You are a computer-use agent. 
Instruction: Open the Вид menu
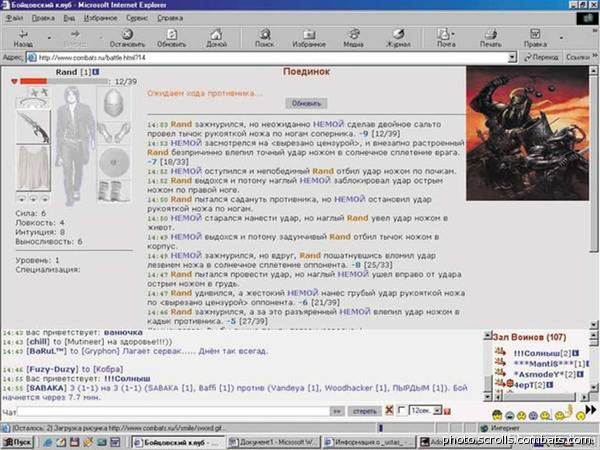(69, 18)
